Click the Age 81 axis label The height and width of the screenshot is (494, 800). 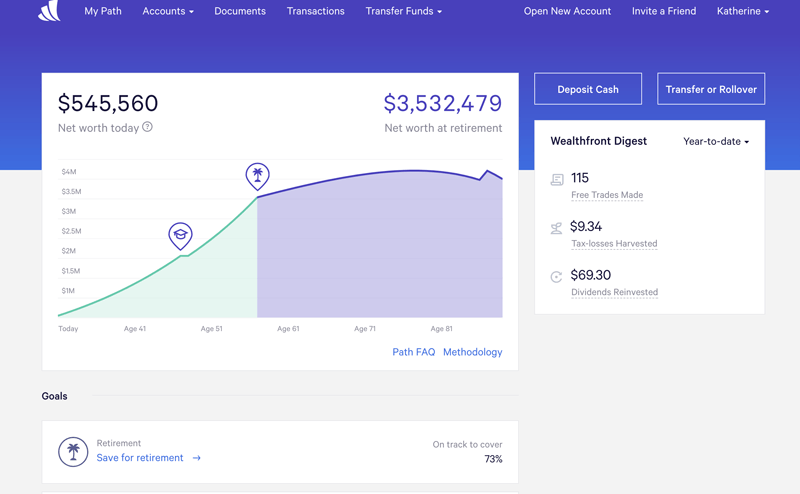[x=441, y=329]
